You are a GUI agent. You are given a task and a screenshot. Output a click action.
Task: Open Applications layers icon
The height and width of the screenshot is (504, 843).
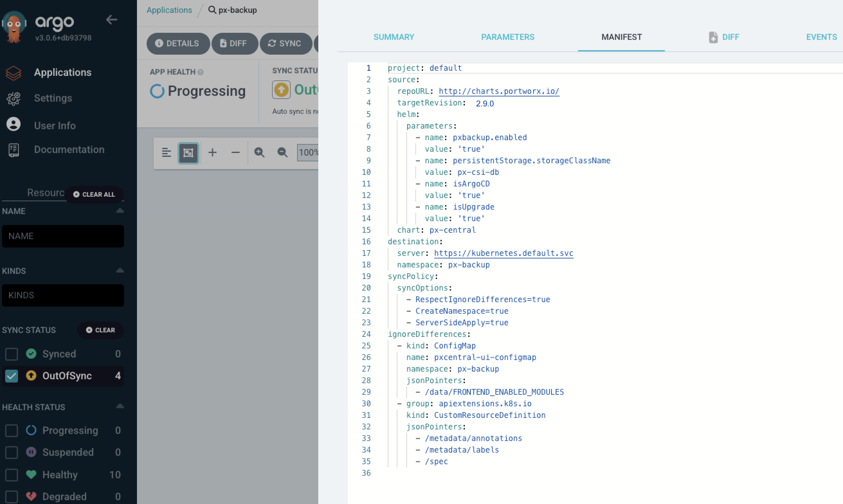click(x=14, y=73)
